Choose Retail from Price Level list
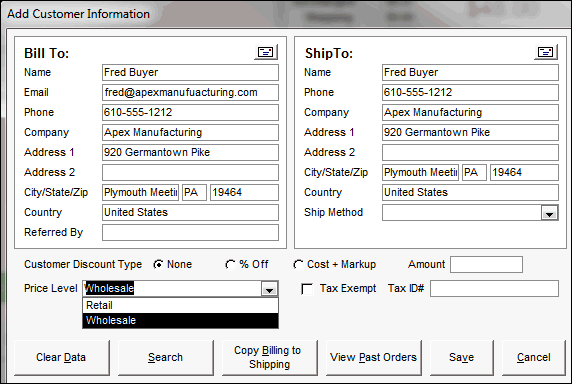Screen dimensions: 572x384 [180, 305]
